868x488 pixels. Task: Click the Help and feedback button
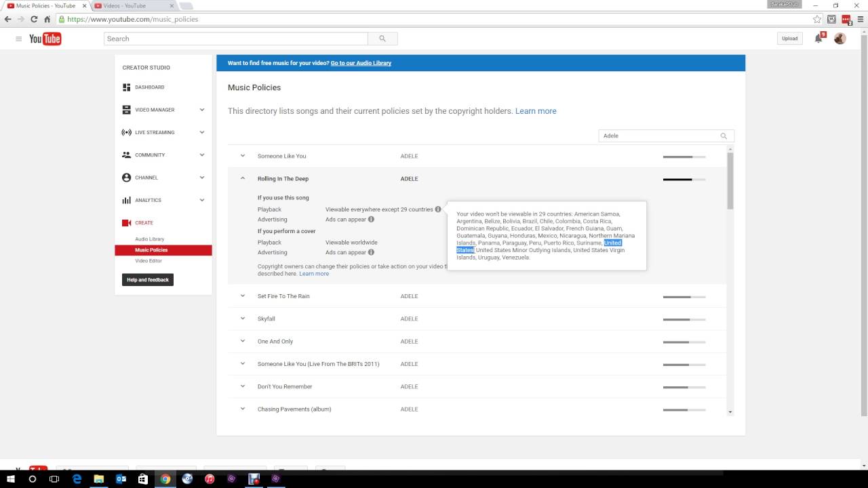point(148,280)
